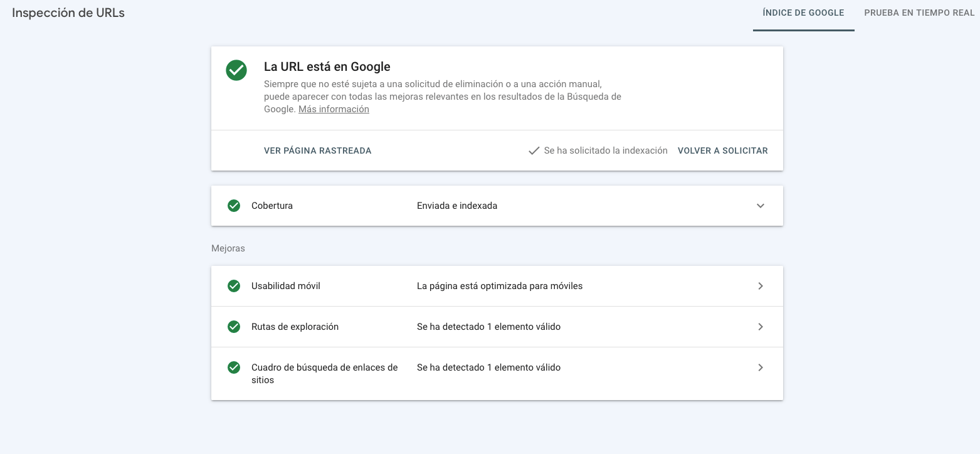980x454 pixels.
Task: Click the green check icon next to Cobertura
Action: (234, 206)
